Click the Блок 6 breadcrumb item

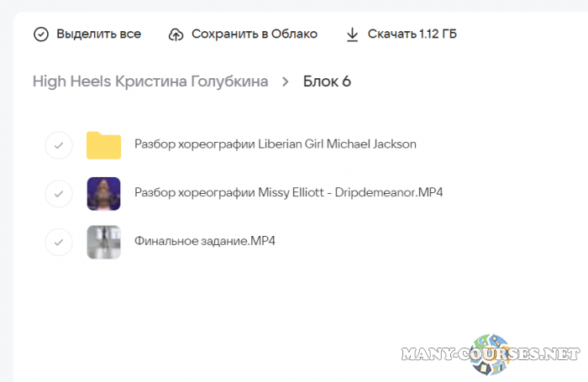(x=327, y=81)
